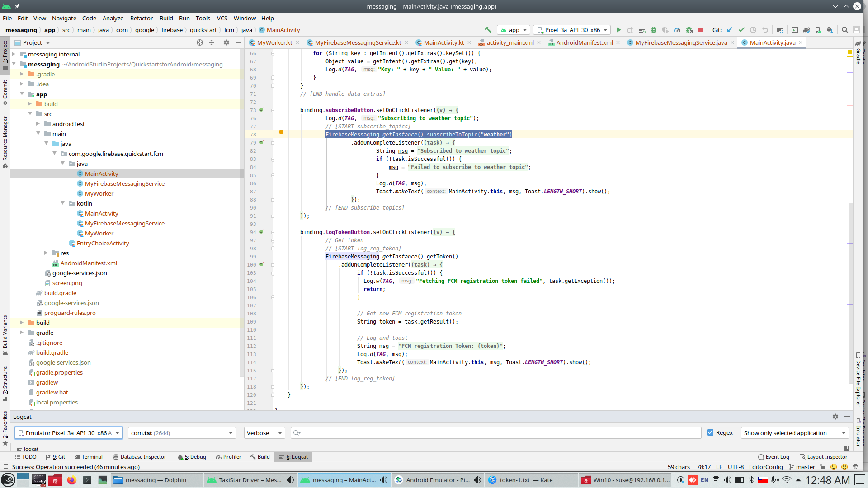Click the Make Project hammer icon

pos(488,30)
